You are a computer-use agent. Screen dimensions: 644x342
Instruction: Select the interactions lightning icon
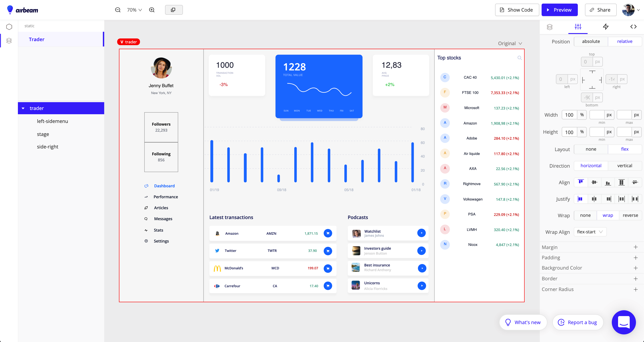pyautogui.click(x=606, y=27)
